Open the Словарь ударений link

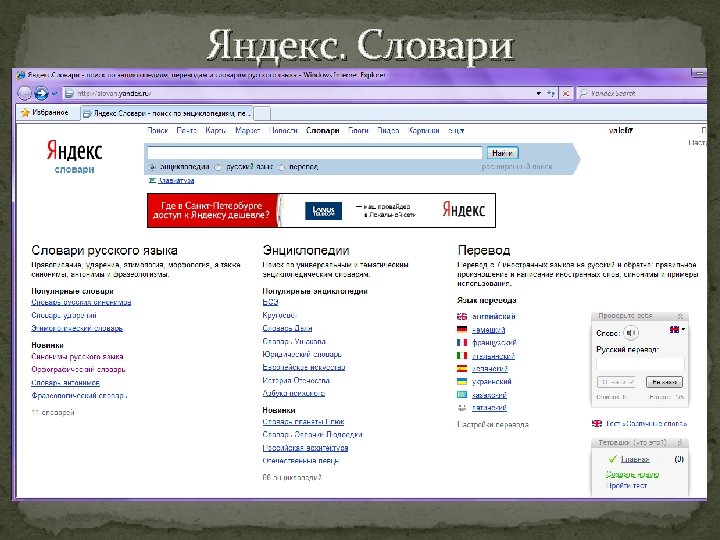coord(64,315)
